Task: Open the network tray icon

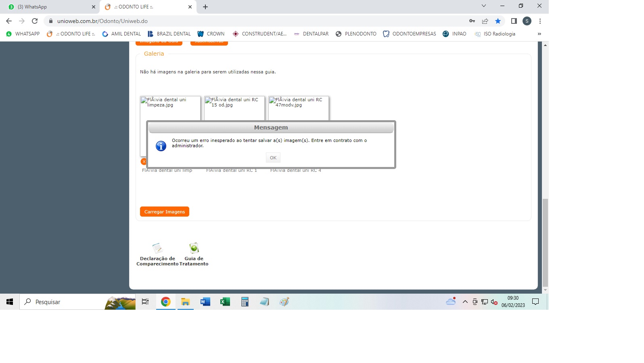Action: [485, 302]
